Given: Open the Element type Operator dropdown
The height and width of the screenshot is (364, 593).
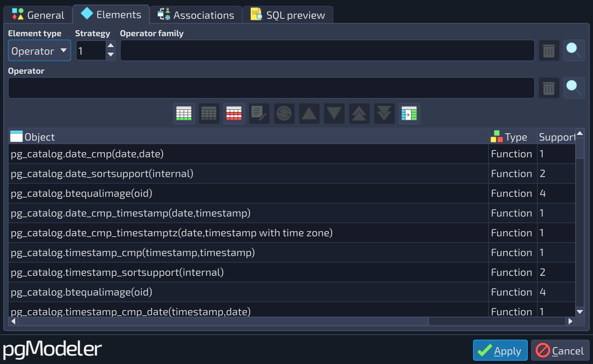Looking at the screenshot, I should [40, 51].
